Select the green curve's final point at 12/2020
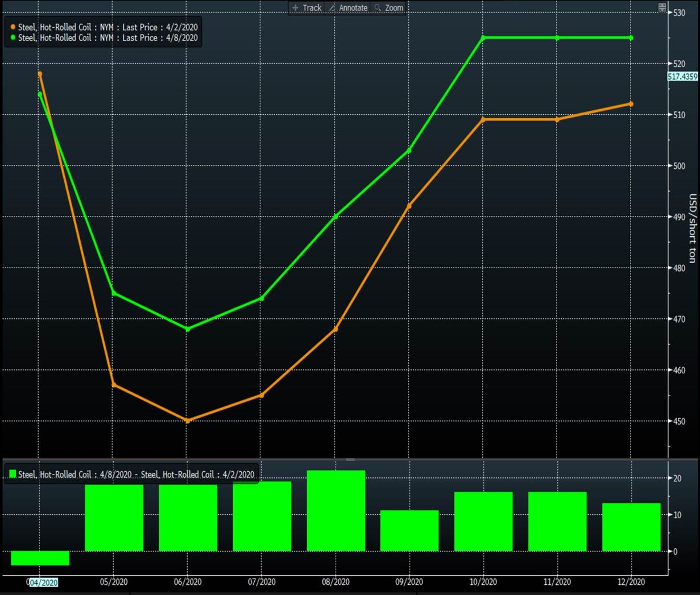The width and height of the screenshot is (700, 595). pos(631,38)
